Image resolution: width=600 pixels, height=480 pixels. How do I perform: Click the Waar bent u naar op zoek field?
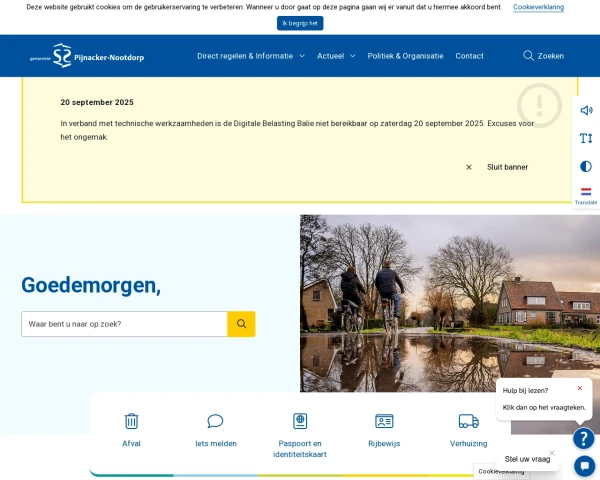pyautogui.click(x=124, y=324)
